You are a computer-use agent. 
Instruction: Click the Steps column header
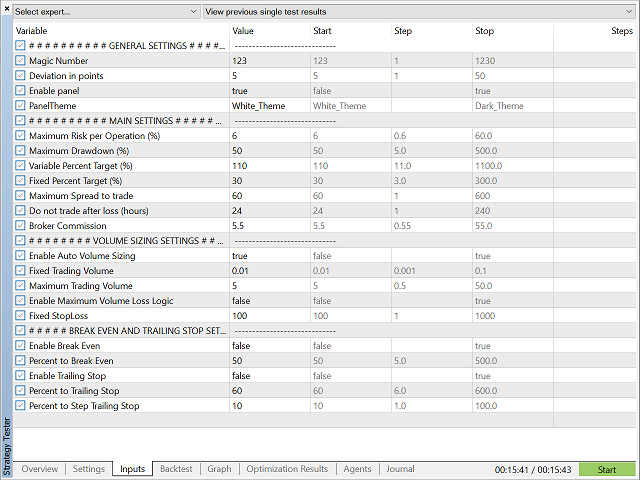pos(594,31)
